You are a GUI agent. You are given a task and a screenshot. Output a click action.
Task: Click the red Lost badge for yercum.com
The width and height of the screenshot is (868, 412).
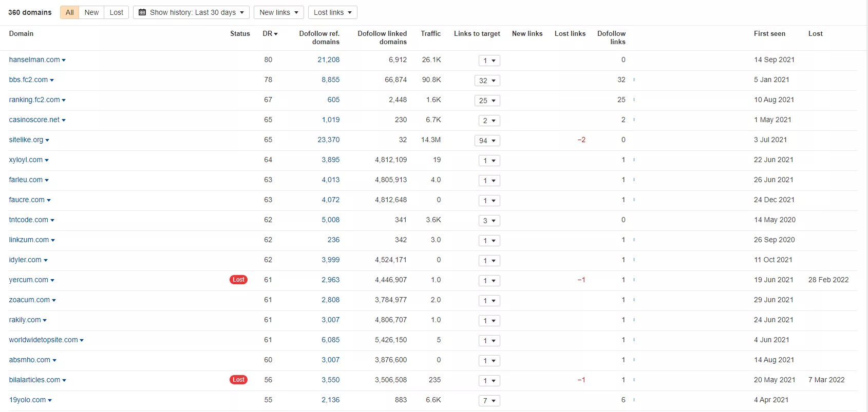tap(238, 280)
